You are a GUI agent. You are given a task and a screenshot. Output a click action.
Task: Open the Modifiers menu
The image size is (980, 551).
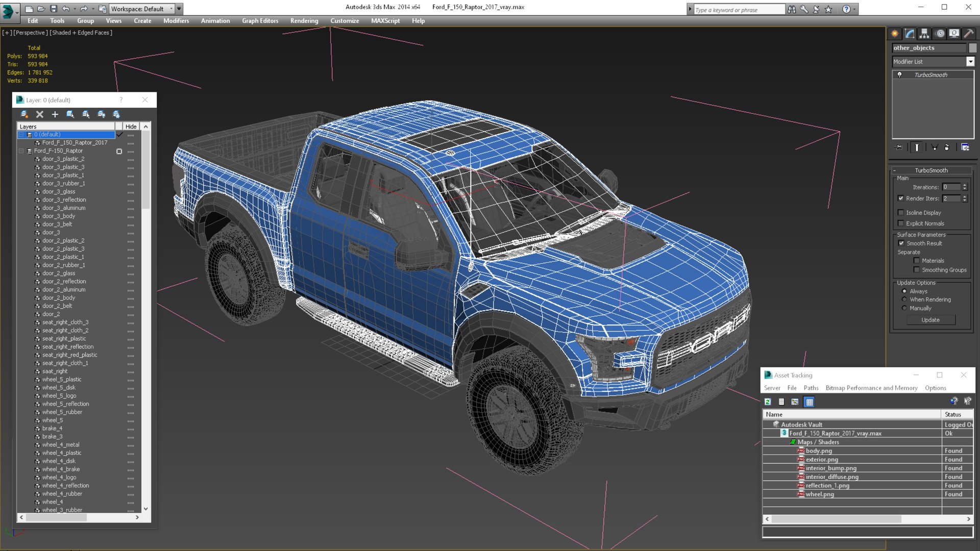coord(176,21)
